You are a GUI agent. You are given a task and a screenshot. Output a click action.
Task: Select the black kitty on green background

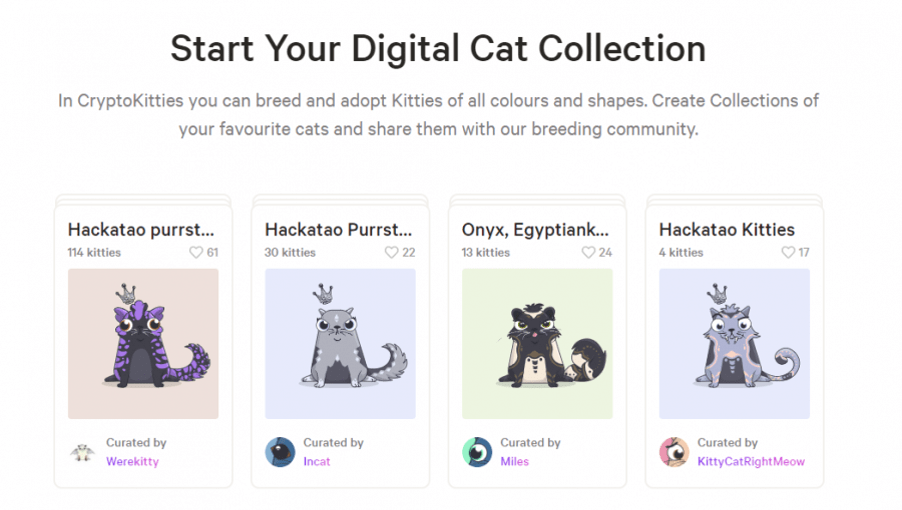pyautogui.click(x=537, y=344)
